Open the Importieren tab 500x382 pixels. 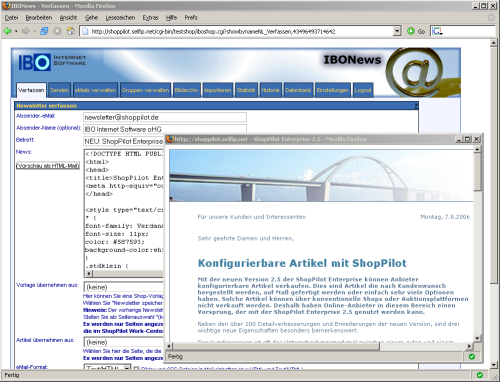pos(217,90)
